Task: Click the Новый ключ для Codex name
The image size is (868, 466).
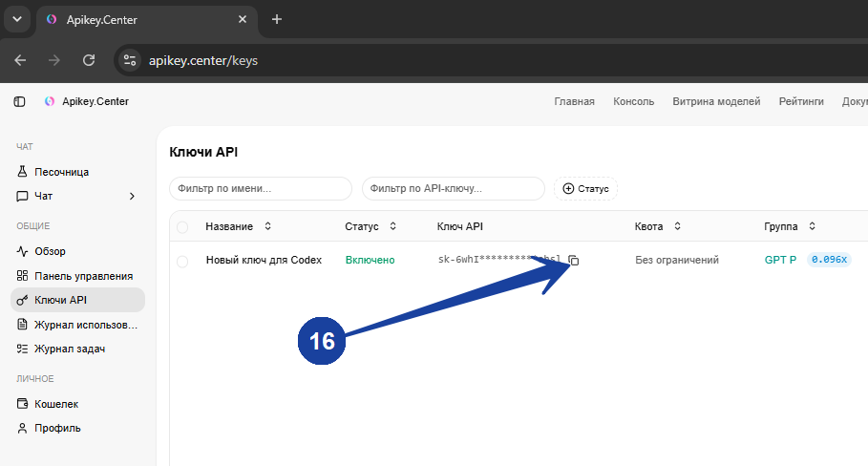Action: point(264,260)
